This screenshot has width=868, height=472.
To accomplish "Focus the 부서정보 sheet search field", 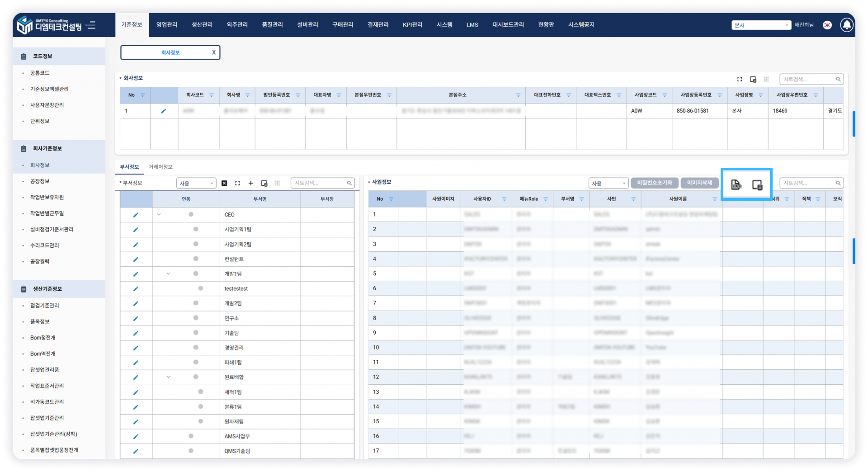I will (323, 183).
